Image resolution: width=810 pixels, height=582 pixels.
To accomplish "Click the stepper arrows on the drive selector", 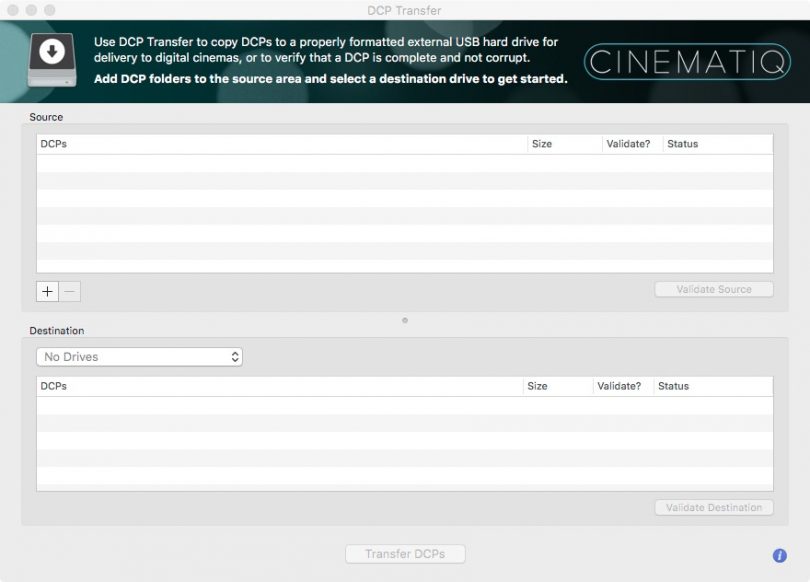I will point(233,356).
